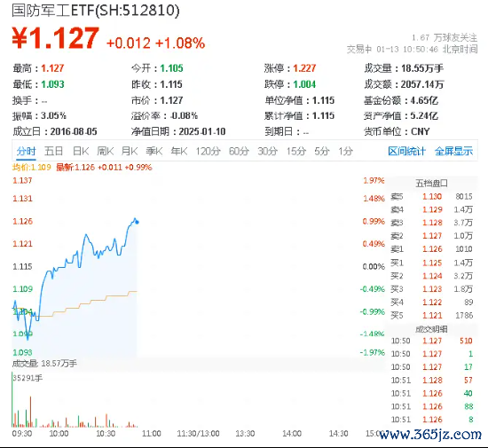
Task: Click 累计净值 1.115 value
Action: coord(323,116)
